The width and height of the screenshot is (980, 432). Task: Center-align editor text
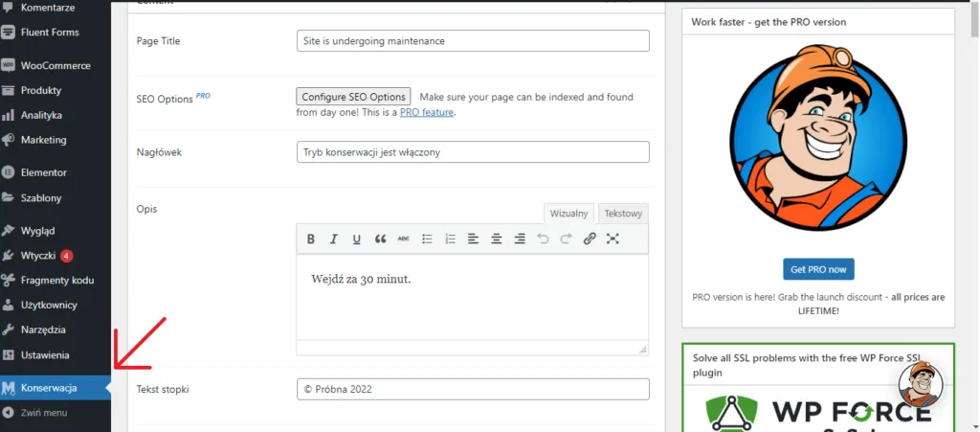(497, 239)
